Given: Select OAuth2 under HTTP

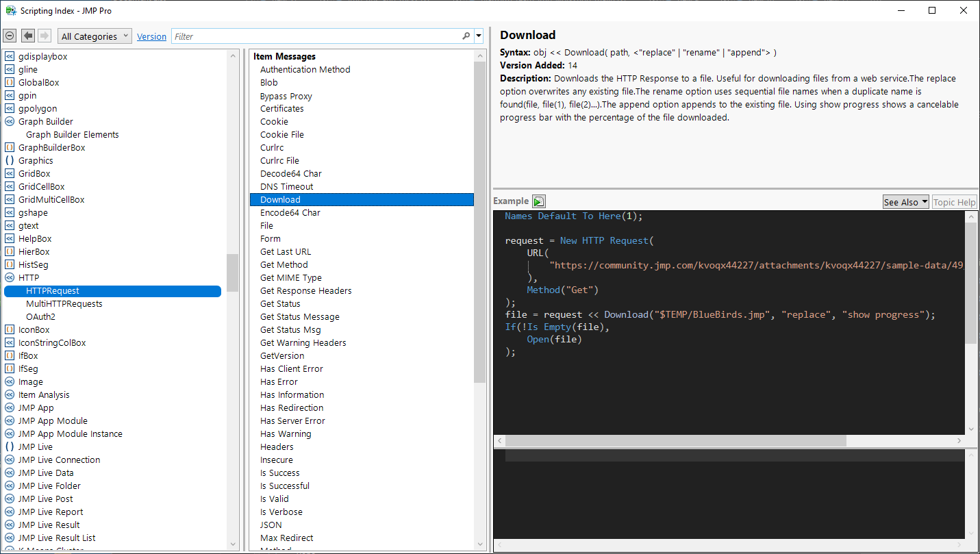Looking at the screenshot, I should click(x=40, y=317).
